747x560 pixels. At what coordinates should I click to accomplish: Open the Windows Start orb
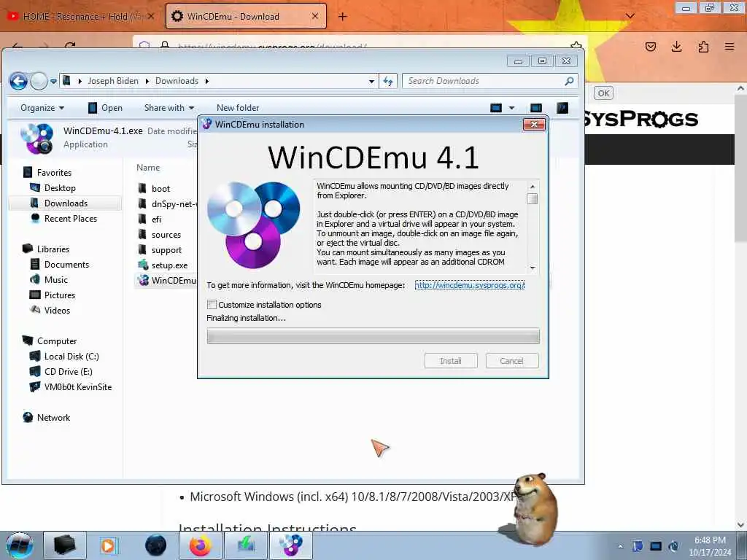coord(20,545)
